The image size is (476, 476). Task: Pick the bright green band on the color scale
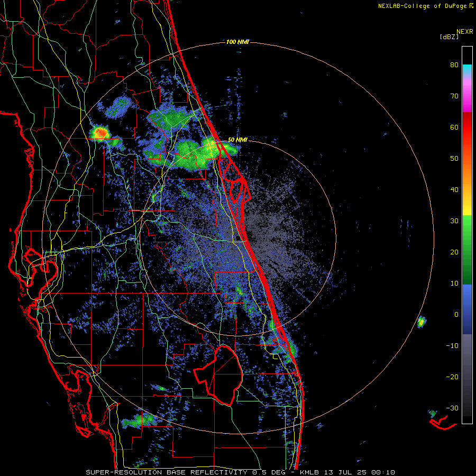click(x=467, y=225)
